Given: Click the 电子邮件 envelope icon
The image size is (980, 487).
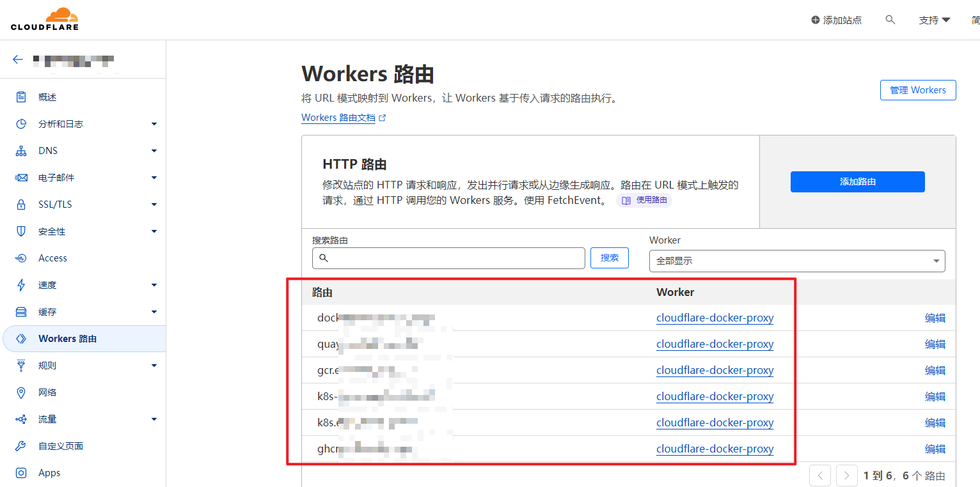Looking at the screenshot, I should 21,178.
